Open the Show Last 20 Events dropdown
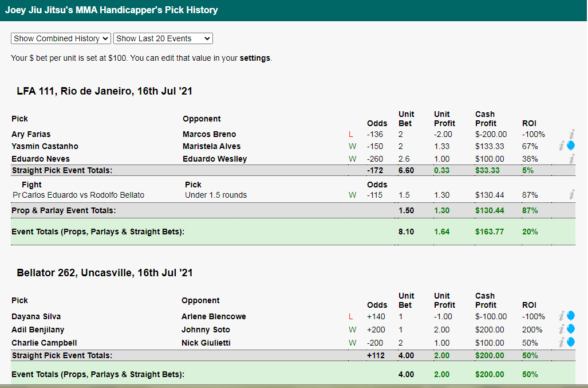The width and height of the screenshot is (588, 388). point(163,38)
